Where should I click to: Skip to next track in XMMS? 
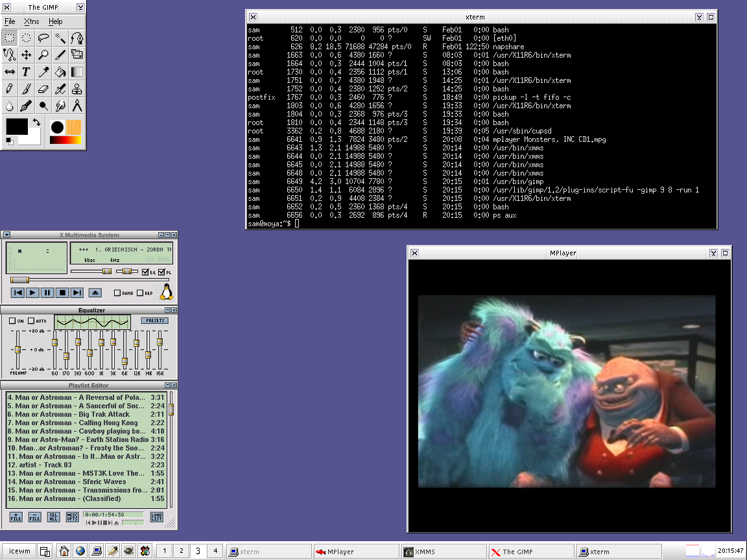tap(77, 293)
